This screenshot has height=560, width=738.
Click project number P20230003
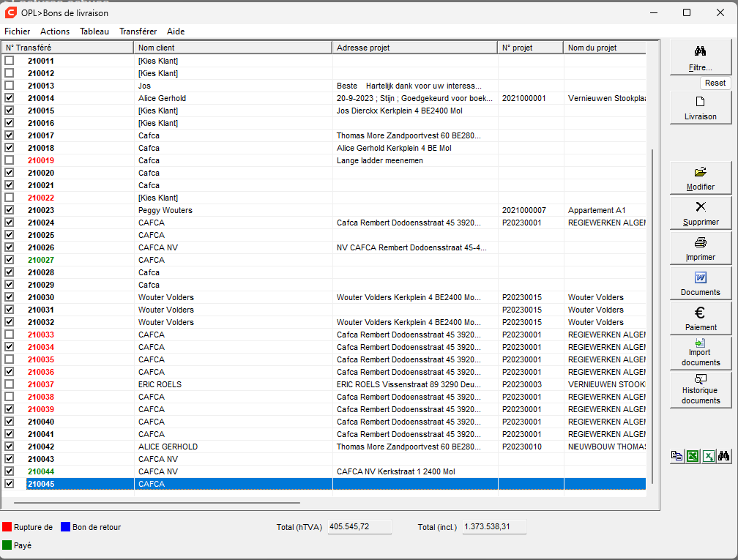[521, 384]
